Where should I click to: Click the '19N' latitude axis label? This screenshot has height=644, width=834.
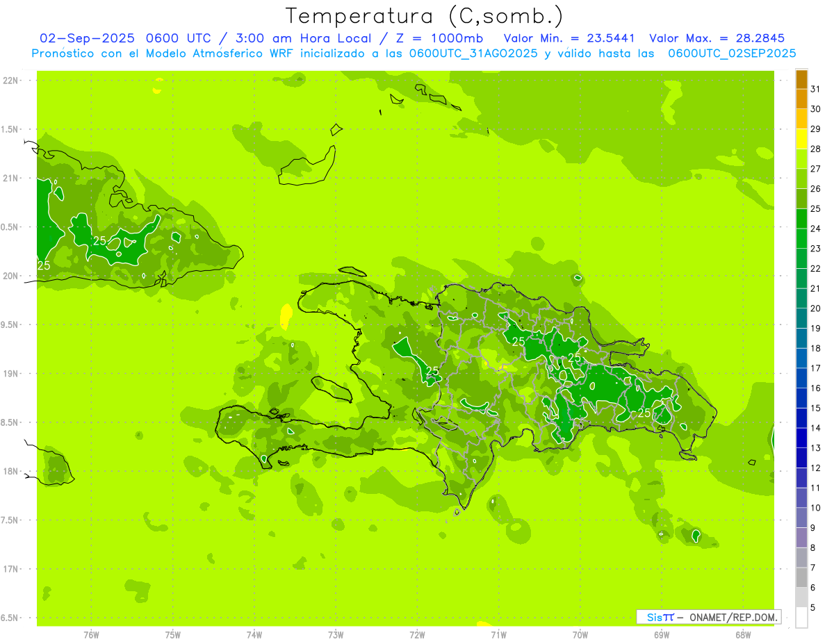(12, 373)
